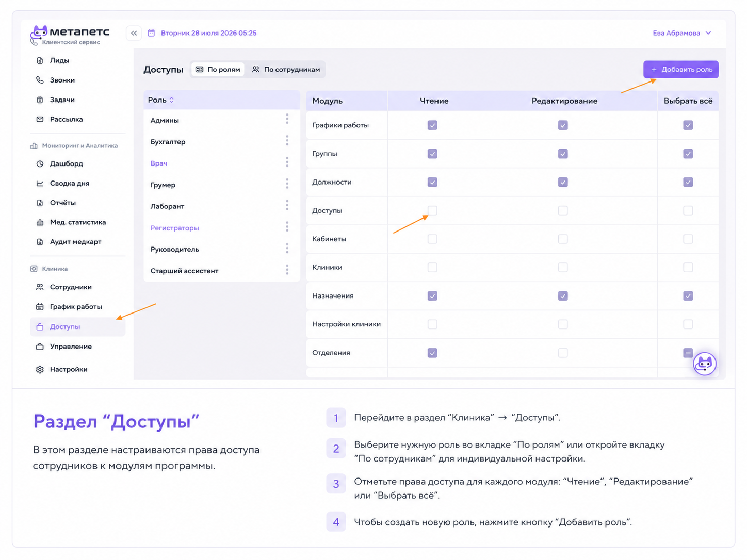The height and width of the screenshot is (560, 747).
Task: Uncheck Редактирование for Группы
Action: (563, 154)
